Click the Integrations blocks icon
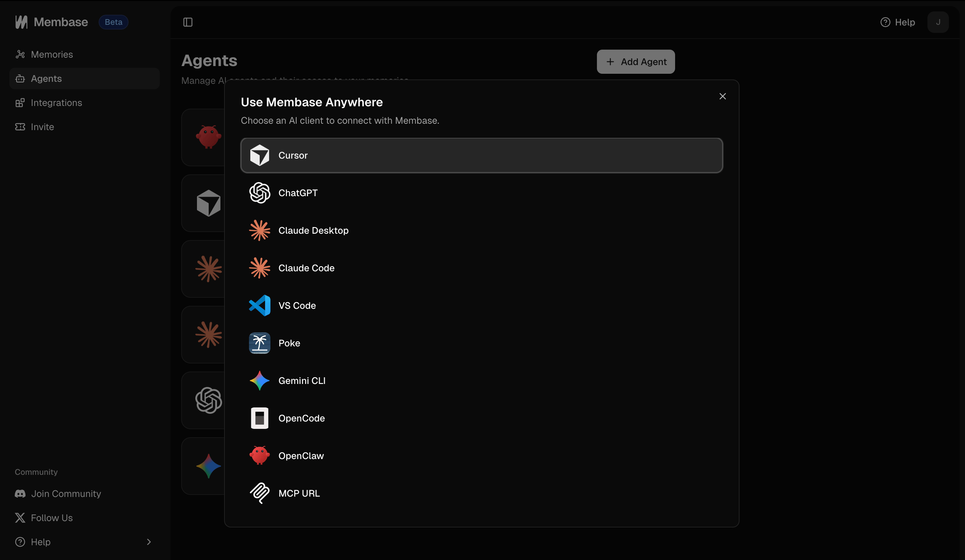 click(x=20, y=103)
